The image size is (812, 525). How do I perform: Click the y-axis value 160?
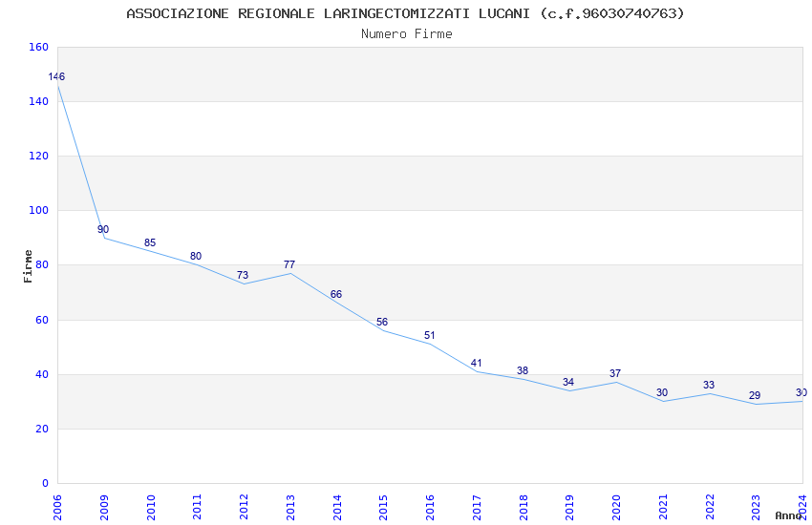(39, 47)
